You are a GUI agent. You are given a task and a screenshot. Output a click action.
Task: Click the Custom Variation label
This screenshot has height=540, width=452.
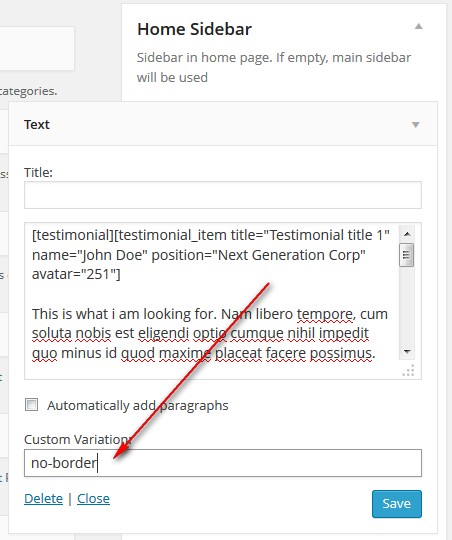click(78, 439)
